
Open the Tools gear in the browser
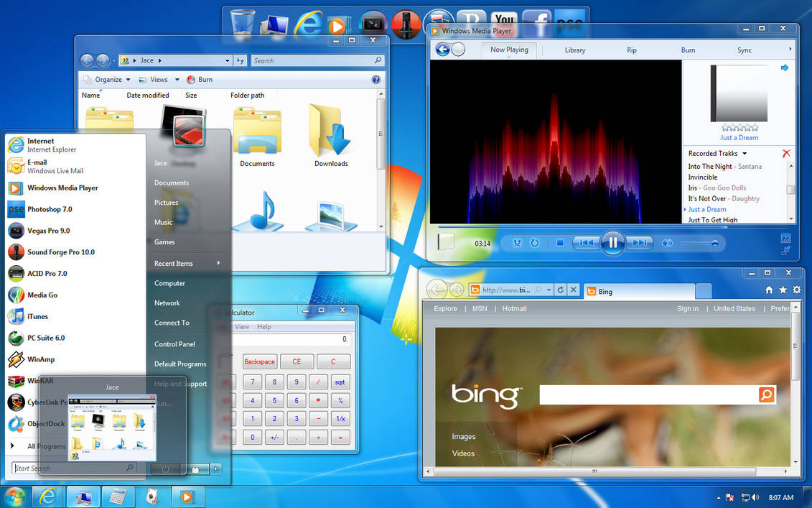click(797, 290)
